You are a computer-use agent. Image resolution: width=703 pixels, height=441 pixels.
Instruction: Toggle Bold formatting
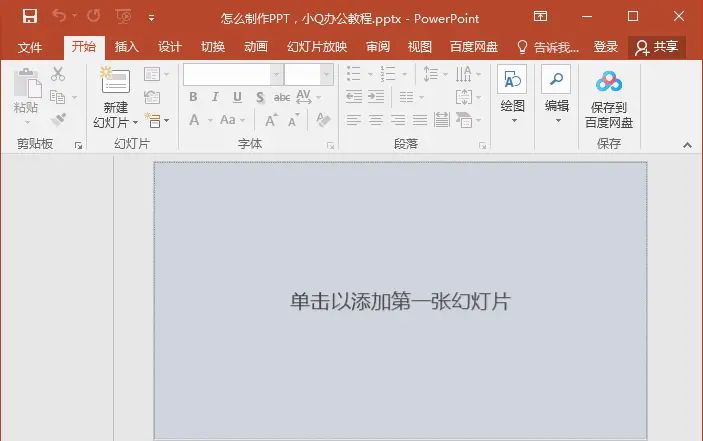[x=193, y=97]
